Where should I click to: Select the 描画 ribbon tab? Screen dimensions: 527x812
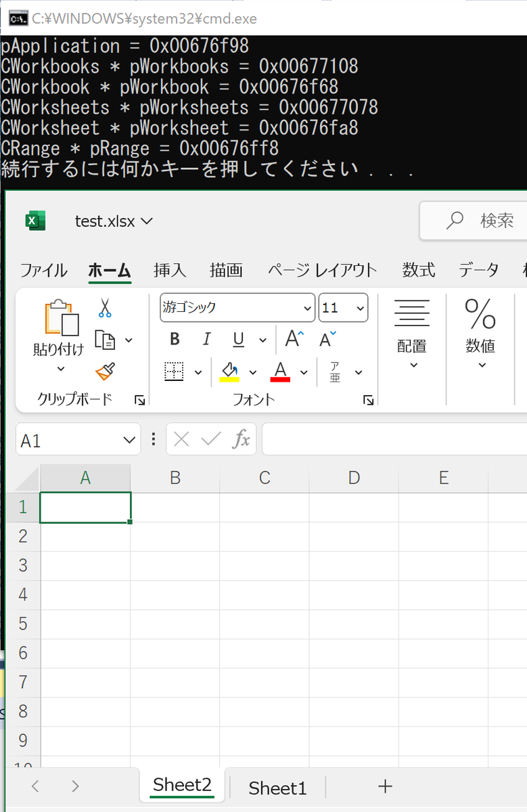tap(226, 270)
